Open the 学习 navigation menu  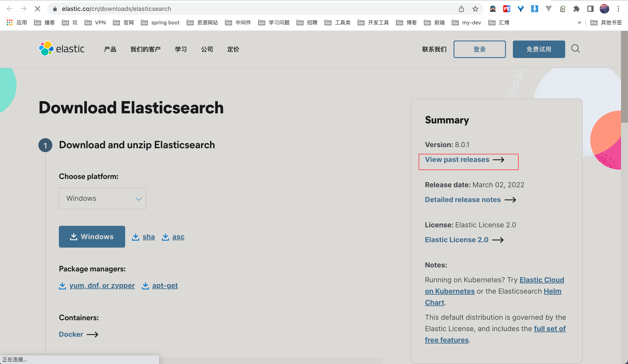[181, 49]
